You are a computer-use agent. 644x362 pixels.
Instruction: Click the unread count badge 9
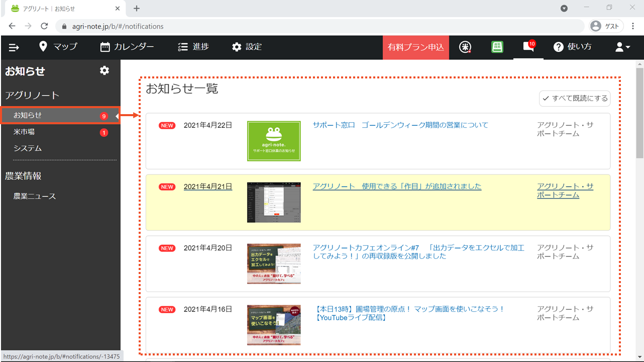click(104, 116)
